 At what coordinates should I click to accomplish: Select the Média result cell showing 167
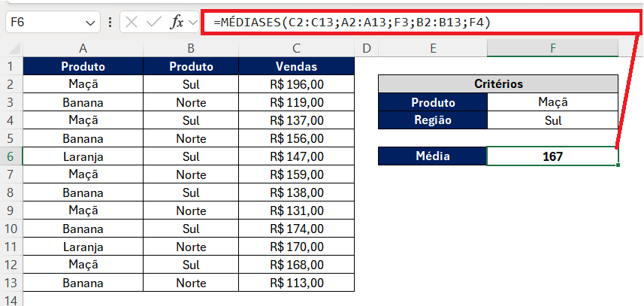tap(552, 156)
